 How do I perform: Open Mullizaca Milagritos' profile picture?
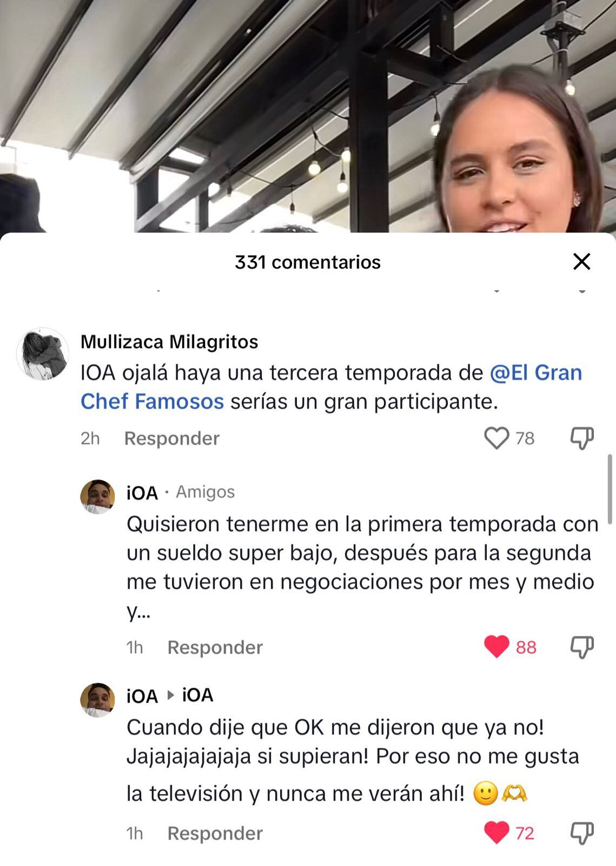click(x=43, y=354)
